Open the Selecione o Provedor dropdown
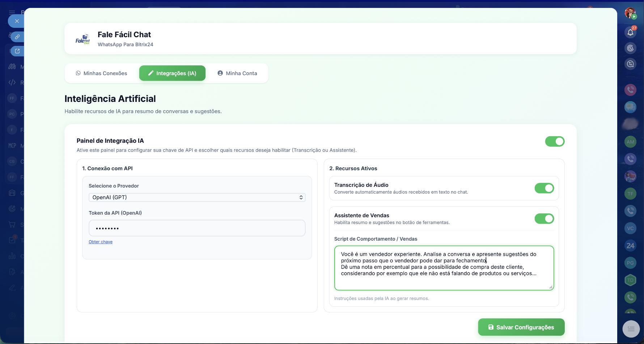644x344 pixels. click(197, 197)
